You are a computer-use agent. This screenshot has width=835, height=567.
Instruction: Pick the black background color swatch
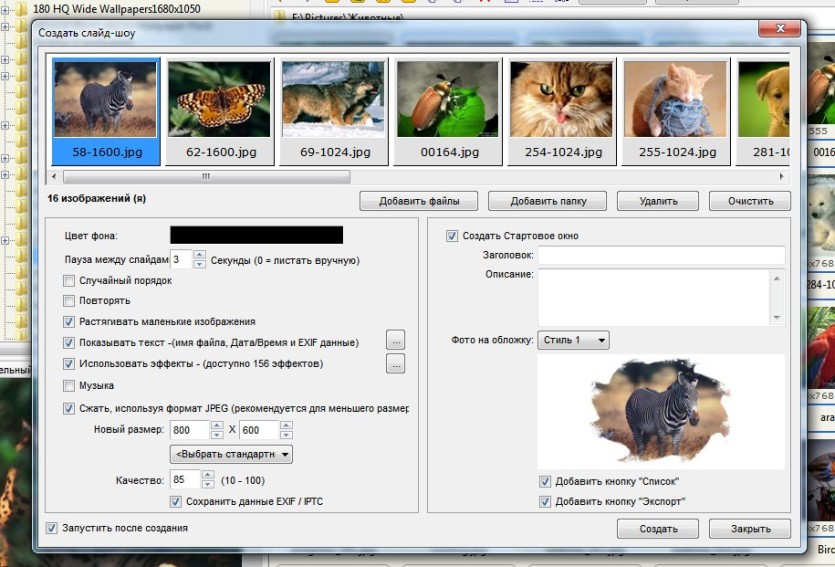pos(256,235)
